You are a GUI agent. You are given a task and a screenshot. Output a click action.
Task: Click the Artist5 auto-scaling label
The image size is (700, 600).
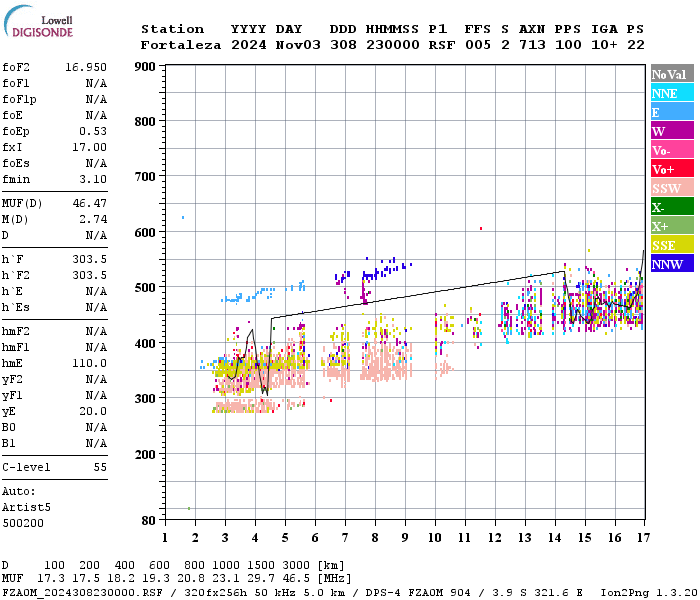pos(26,508)
